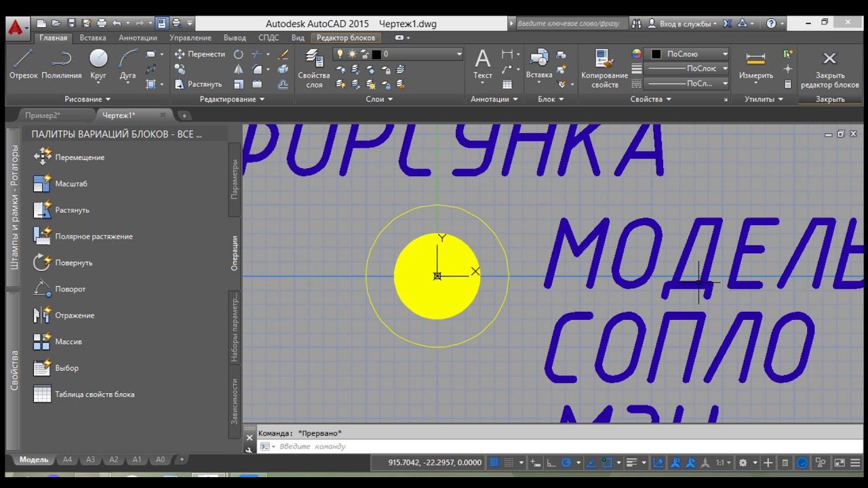Select the Текст text tool

[x=482, y=65]
